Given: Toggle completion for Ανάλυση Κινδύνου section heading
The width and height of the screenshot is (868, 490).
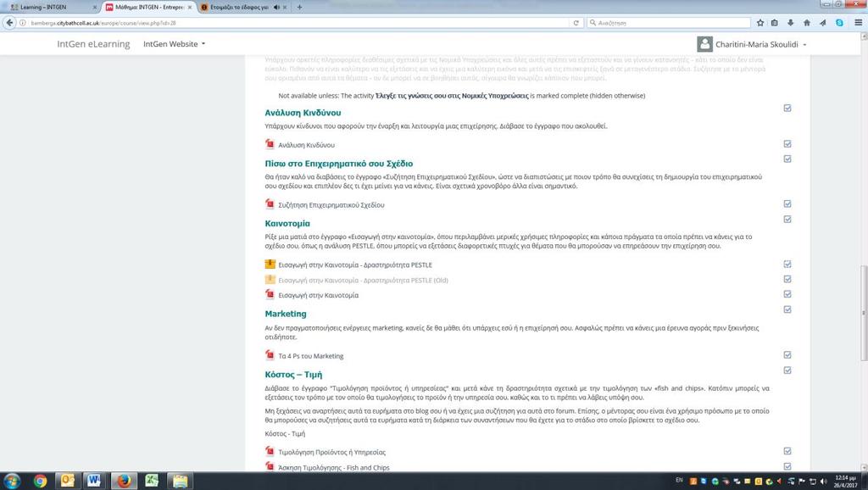Looking at the screenshot, I should tap(787, 108).
